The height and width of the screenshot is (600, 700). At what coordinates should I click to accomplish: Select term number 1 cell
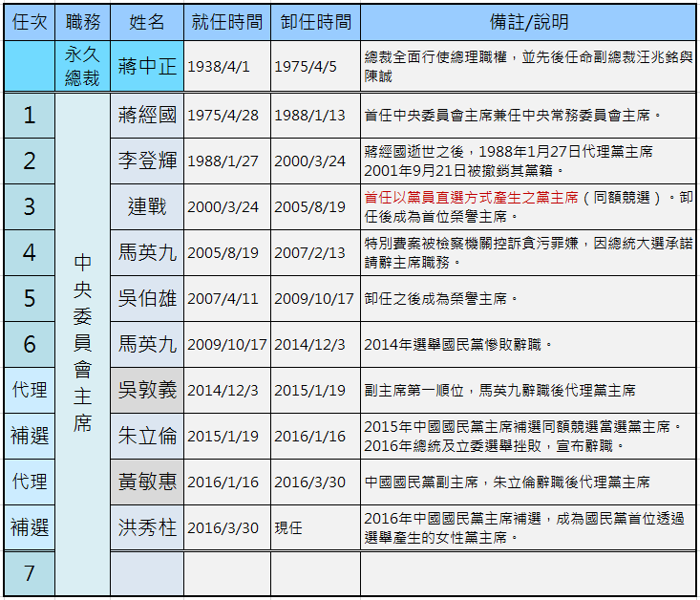[30, 116]
